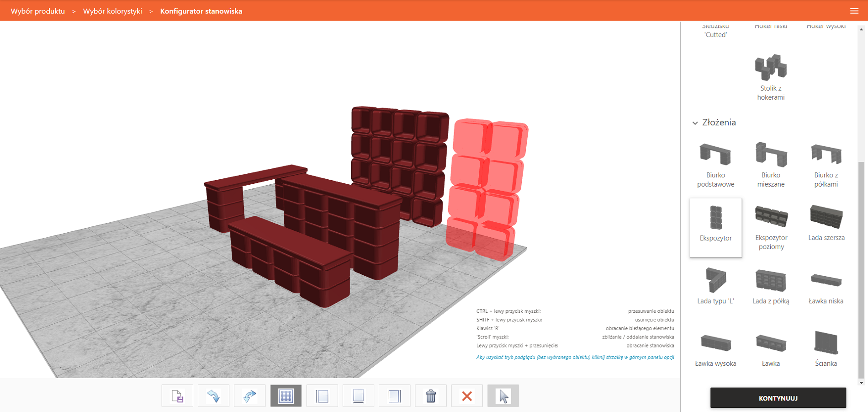Viewport: 868px width, 412px height.
Task: Click the red X cancel icon
Action: click(467, 396)
